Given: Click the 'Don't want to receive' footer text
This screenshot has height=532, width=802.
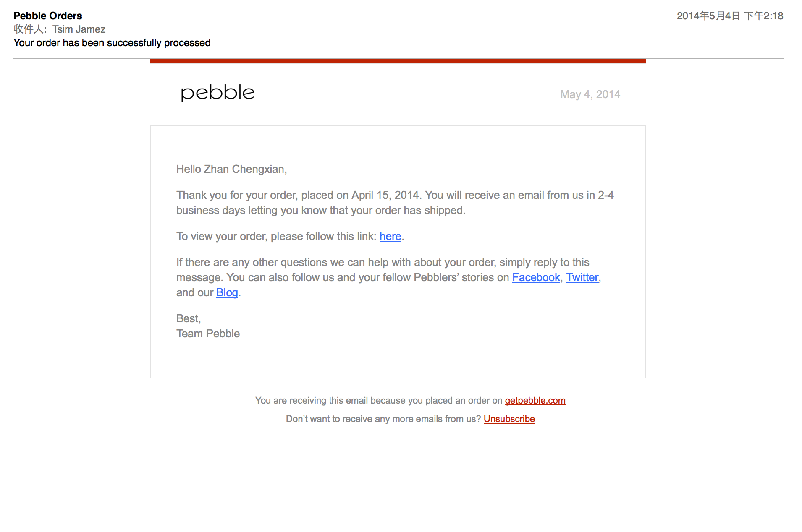Looking at the screenshot, I should point(383,419).
